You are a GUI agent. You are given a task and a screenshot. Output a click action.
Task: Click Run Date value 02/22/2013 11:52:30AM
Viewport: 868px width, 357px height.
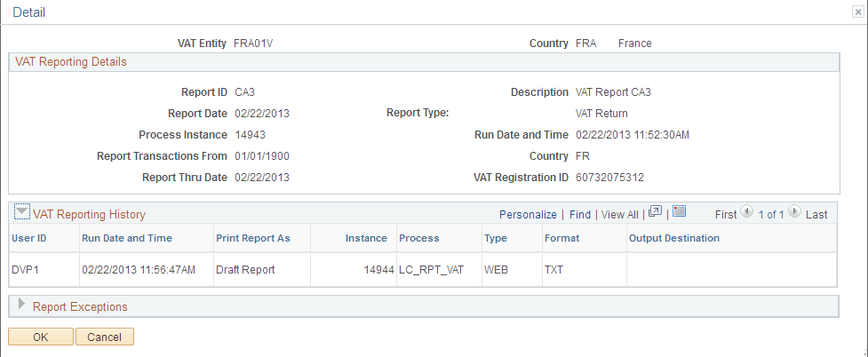pos(633,134)
